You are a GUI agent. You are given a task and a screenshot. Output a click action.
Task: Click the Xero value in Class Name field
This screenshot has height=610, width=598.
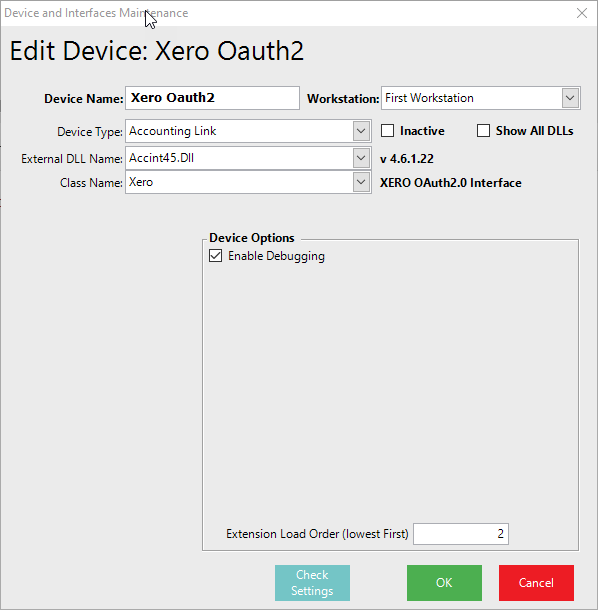tap(141, 182)
